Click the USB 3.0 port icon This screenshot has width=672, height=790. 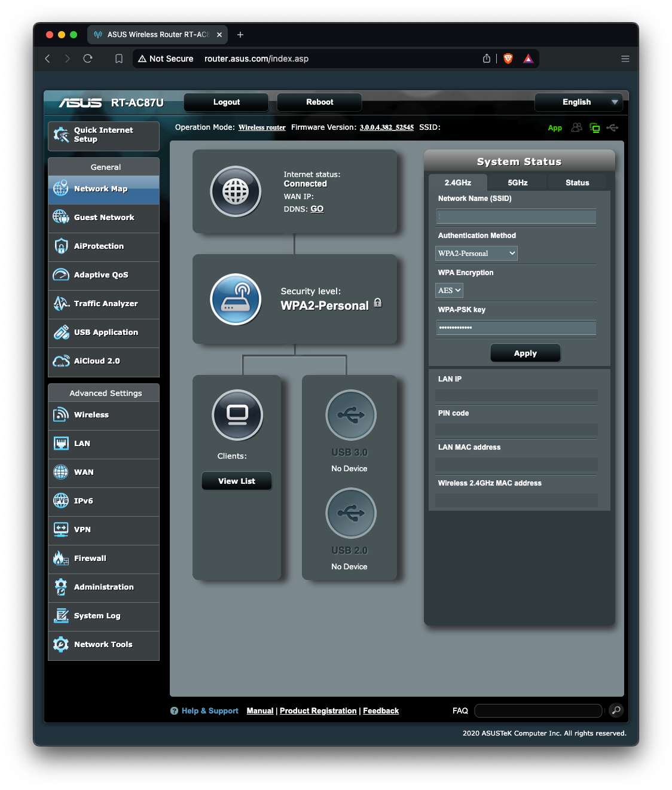point(351,414)
